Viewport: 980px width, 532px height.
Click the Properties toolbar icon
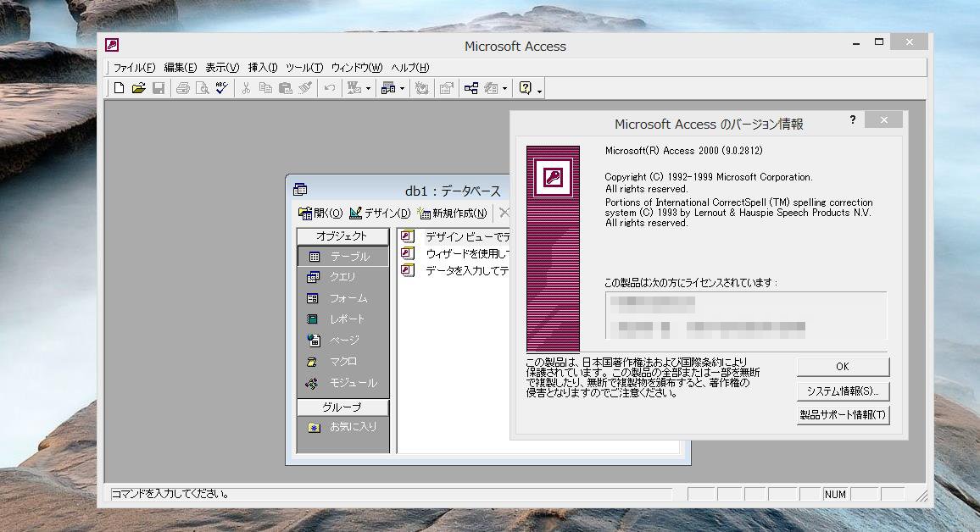(x=446, y=88)
